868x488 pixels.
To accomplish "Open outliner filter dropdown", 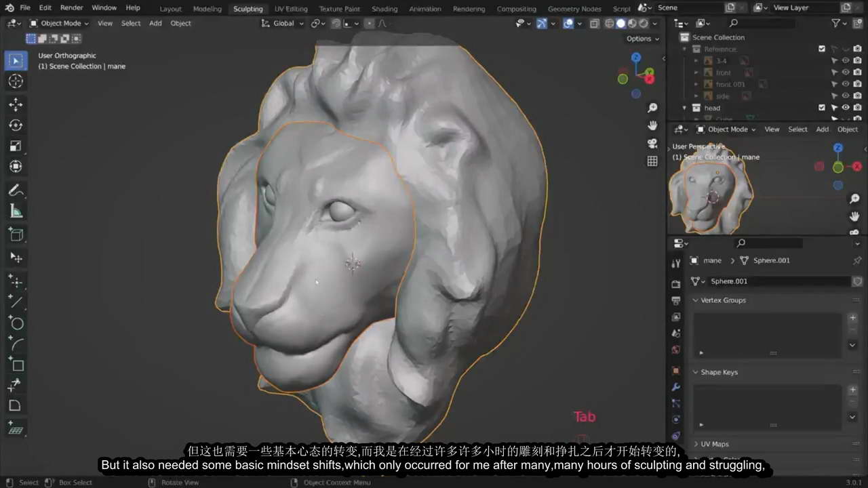I will 840,23.
